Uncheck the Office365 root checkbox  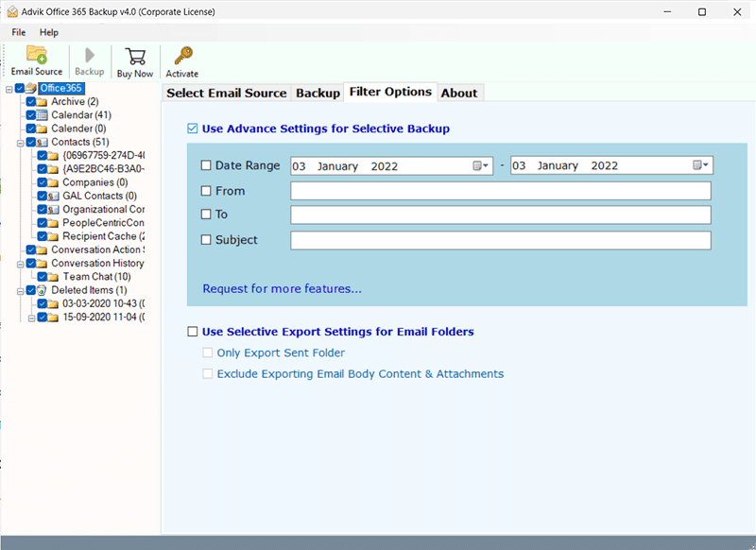tap(20, 88)
